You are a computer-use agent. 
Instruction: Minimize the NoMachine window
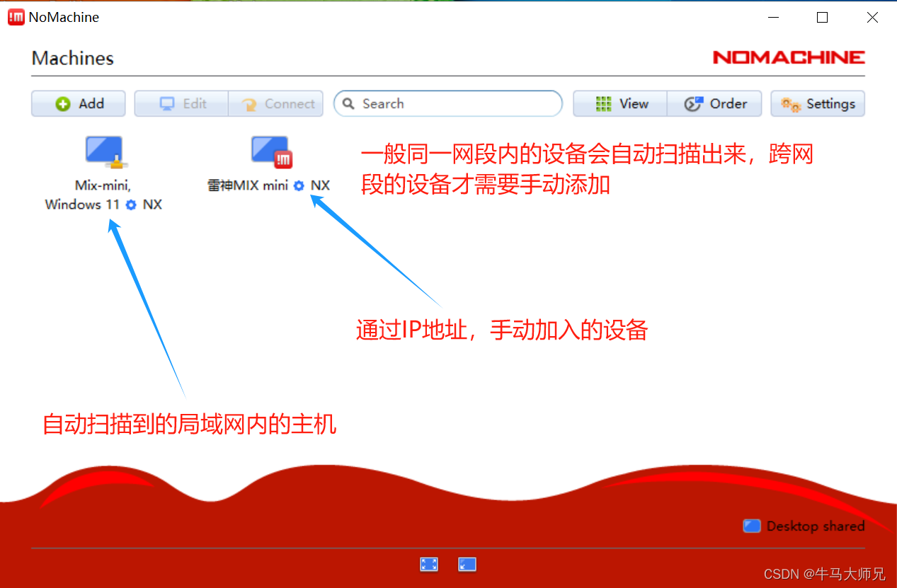(x=772, y=17)
